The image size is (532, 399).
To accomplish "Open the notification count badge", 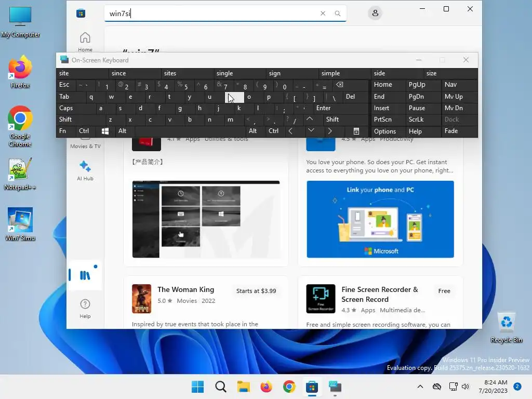I will point(517,387).
